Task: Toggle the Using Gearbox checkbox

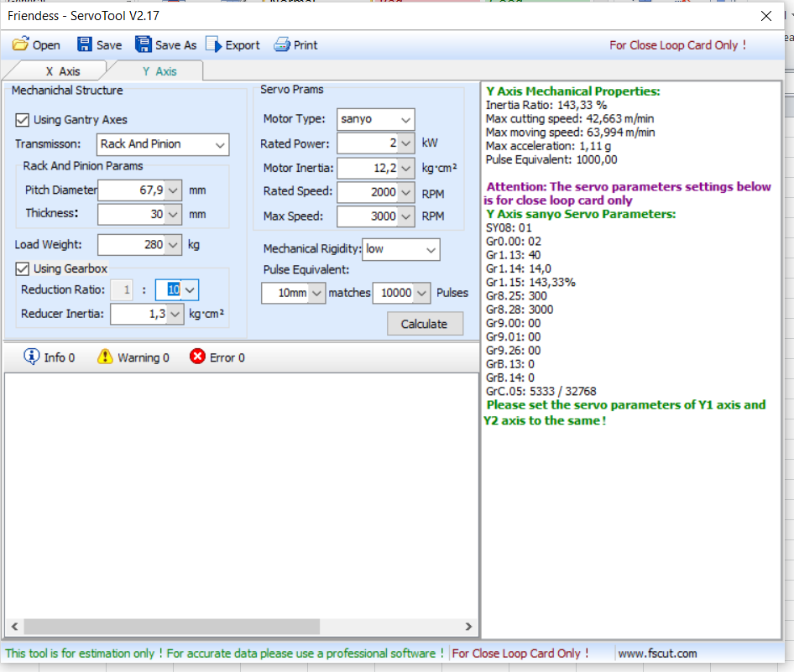Action: tap(22, 268)
